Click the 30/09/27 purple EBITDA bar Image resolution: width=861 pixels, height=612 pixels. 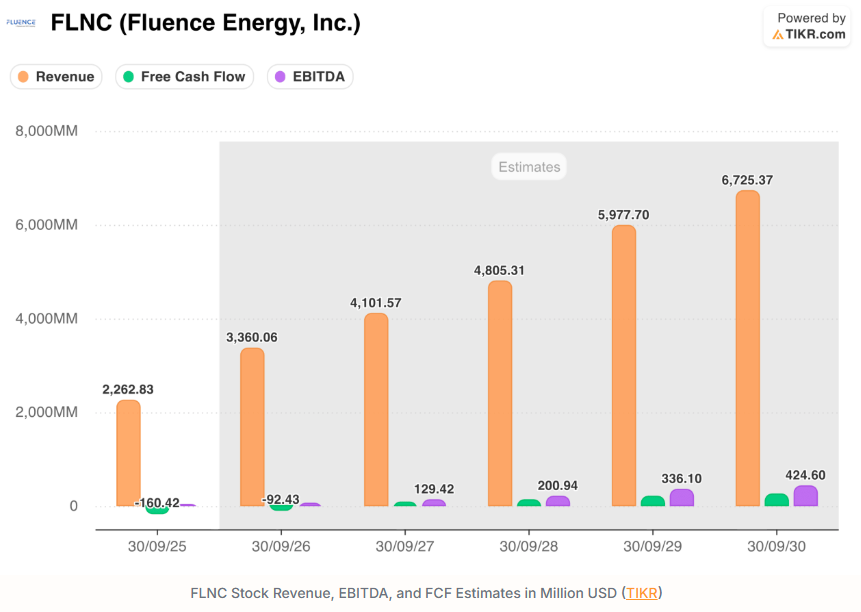pos(434,503)
